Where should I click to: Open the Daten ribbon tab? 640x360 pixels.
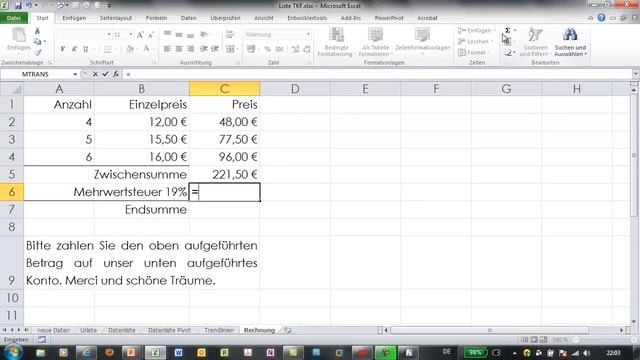(x=188, y=18)
